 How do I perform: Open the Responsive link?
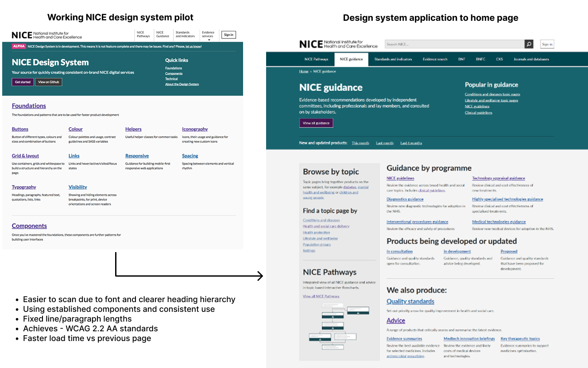point(137,156)
